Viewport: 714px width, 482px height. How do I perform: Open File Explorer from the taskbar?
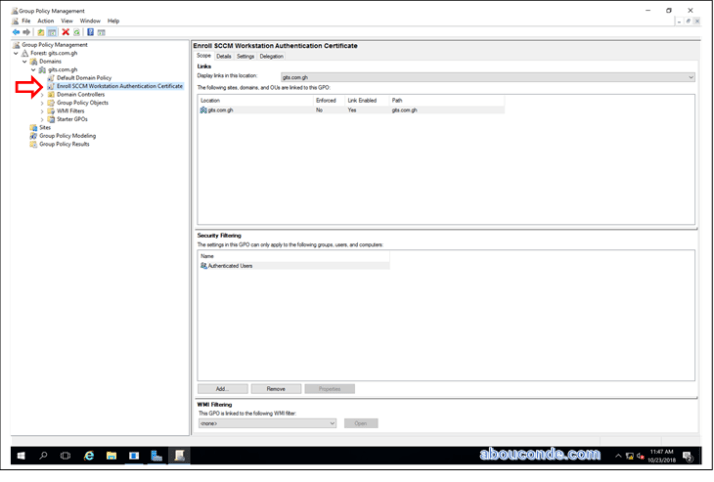112,456
